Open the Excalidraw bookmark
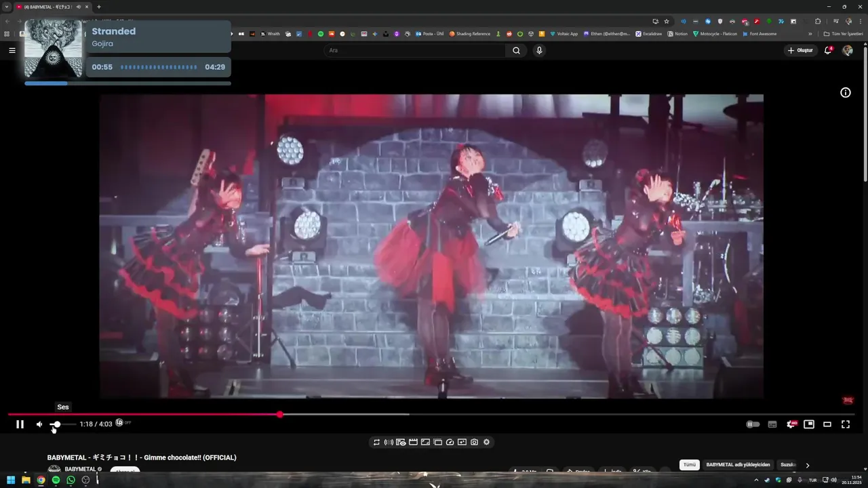This screenshot has height=488, width=868. click(x=648, y=34)
